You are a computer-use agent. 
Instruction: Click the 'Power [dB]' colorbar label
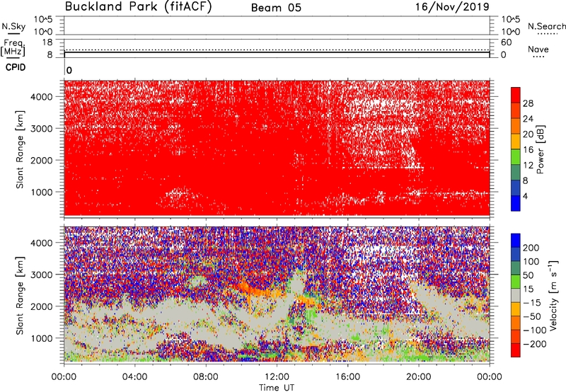541,149
